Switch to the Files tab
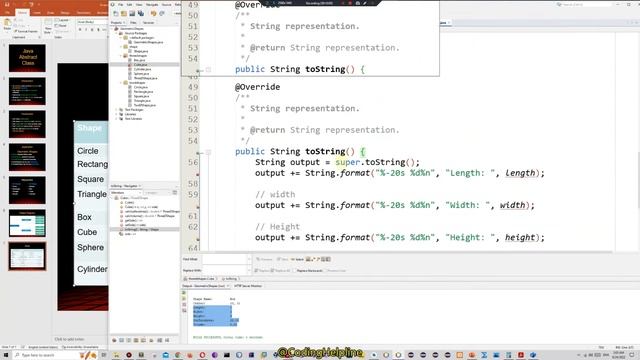The height and width of the screenshot is (360, 640). [x=133, y=22]
